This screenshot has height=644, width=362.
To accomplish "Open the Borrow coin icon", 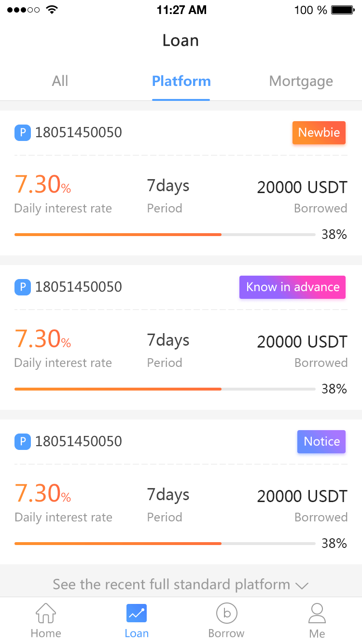I will pyautogui.click(x=226, y=614).
